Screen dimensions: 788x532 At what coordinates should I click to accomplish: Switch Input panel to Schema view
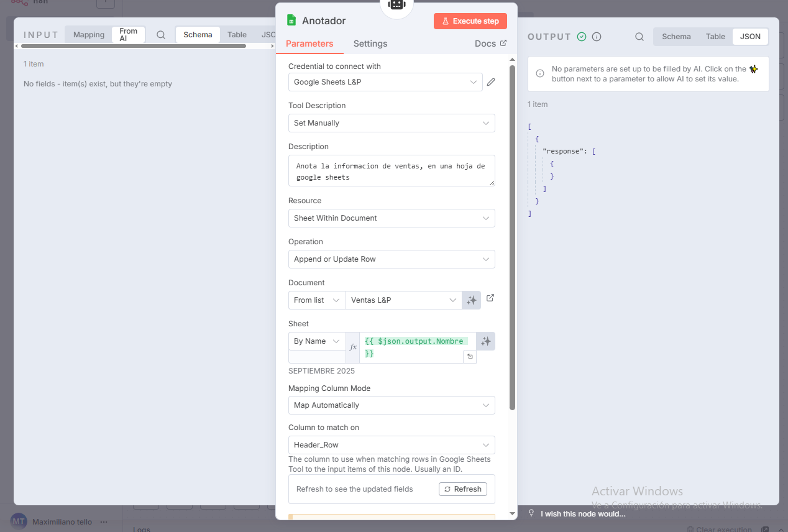tap(198, 35)
